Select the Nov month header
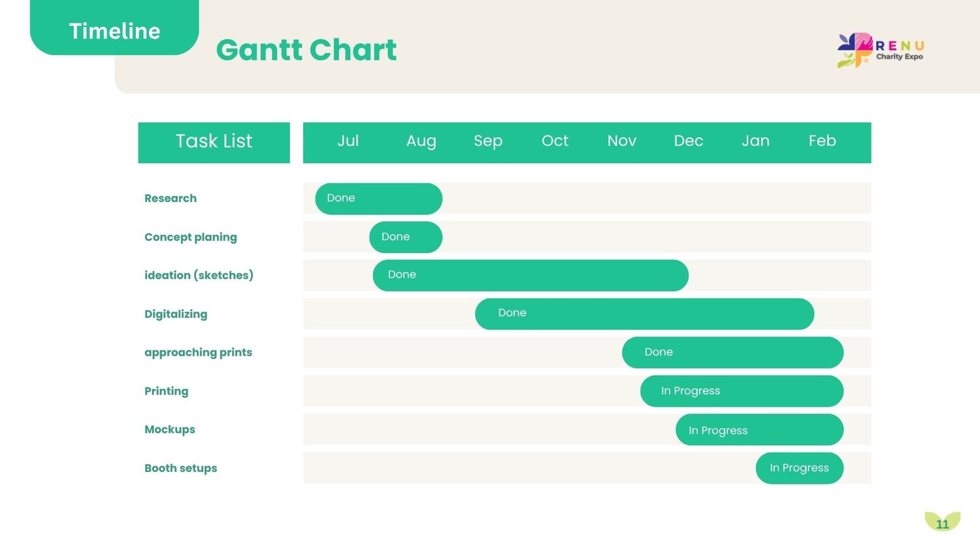The width and height of the screenshot is (980, 551). tap(622, 141)
